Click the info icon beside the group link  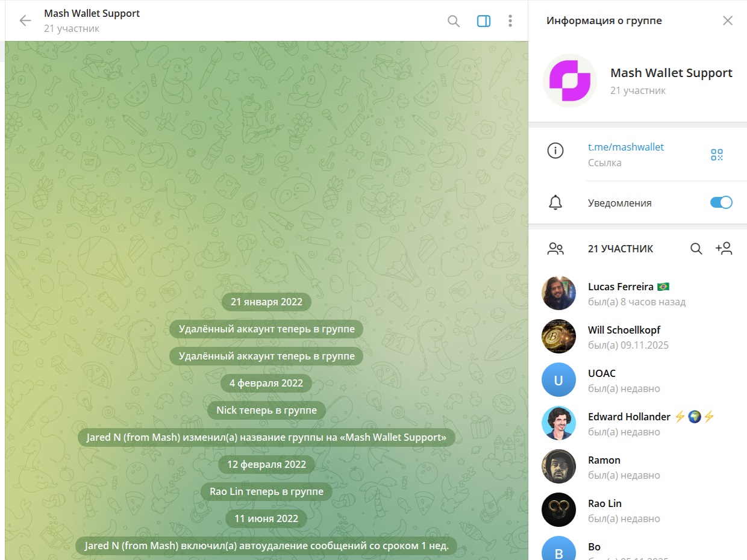coord(555,151)
